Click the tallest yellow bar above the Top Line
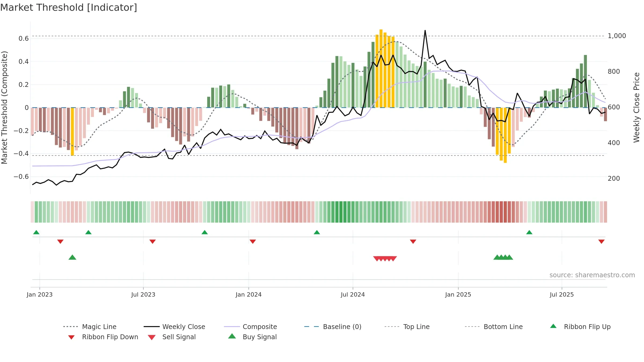Viewport: 644px width, 362px height. 381,68
